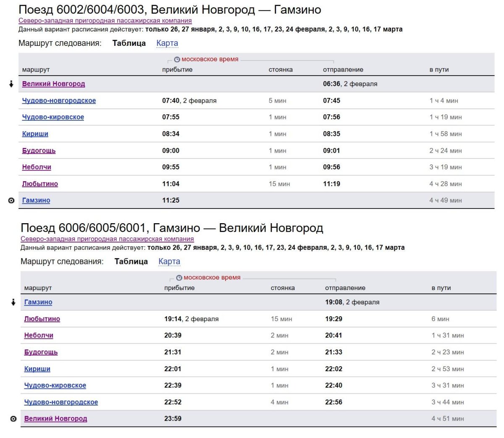Click the Чудово-новгородское station link
Screen dimensions: 504x438
point(59,100)
